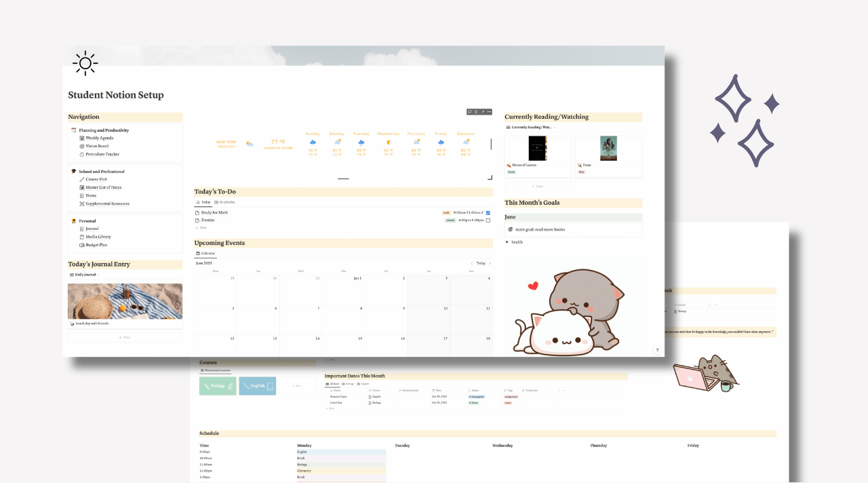Uncheck the Study for Math checkbox
868x483 pixels.
coord(488,212)
